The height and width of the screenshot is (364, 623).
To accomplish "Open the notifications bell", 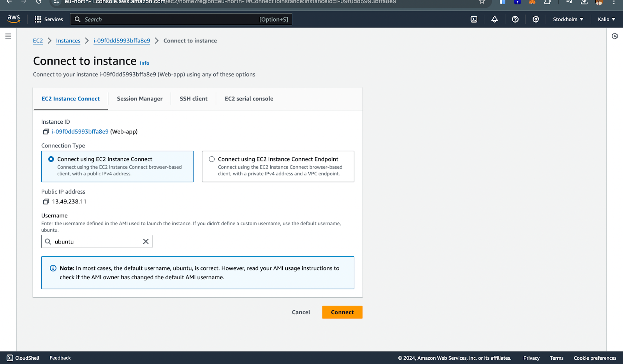I will coord(495,19).
